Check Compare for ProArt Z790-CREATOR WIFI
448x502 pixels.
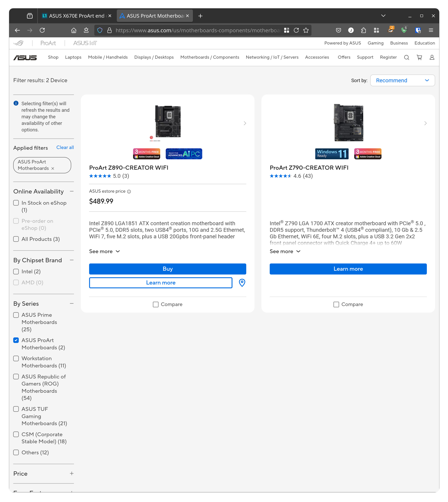coord(336,304)
